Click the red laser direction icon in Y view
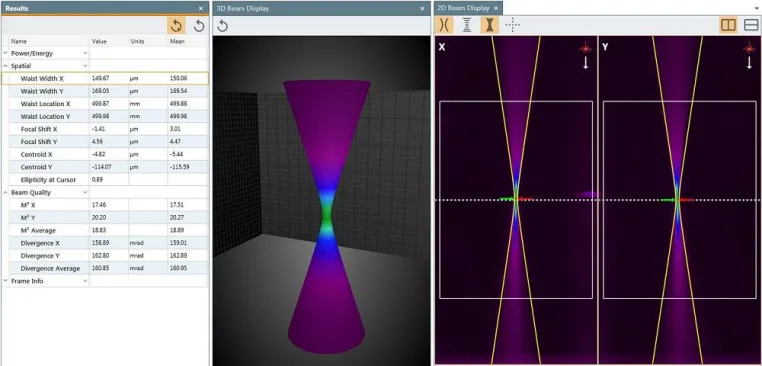The image size is (762, 366). [749, 48]
